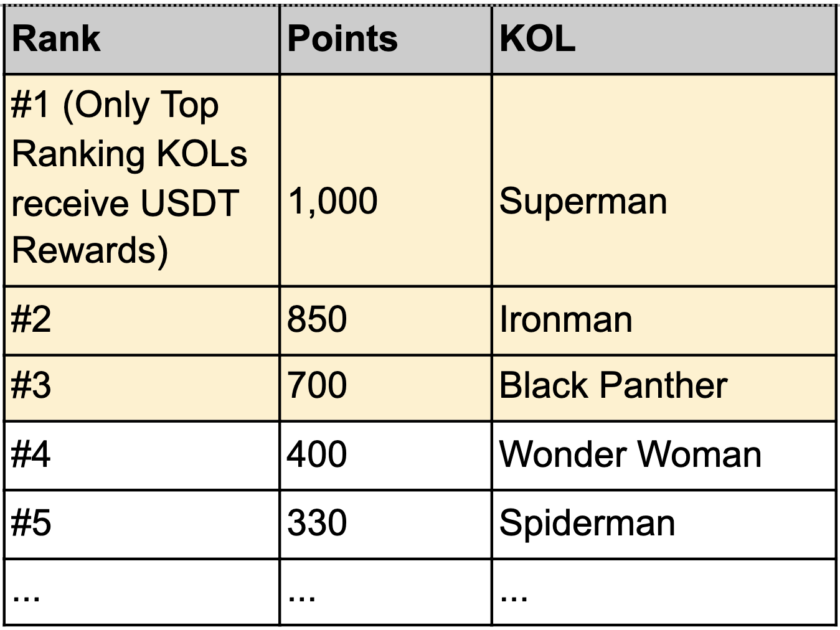Viewport: 840px width, 630px height.
Task: Click the Ironman cell
Action: pos(664,321)
